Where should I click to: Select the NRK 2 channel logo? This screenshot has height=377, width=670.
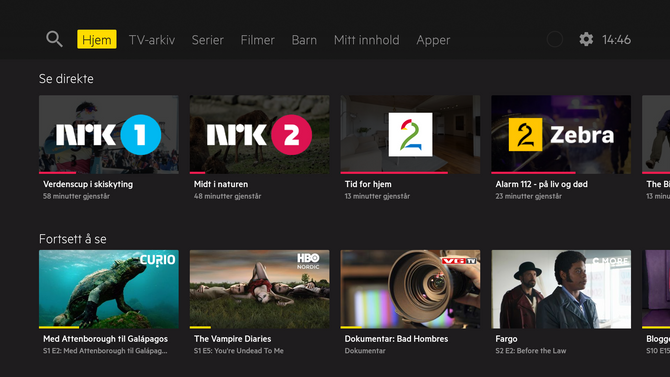259,135
